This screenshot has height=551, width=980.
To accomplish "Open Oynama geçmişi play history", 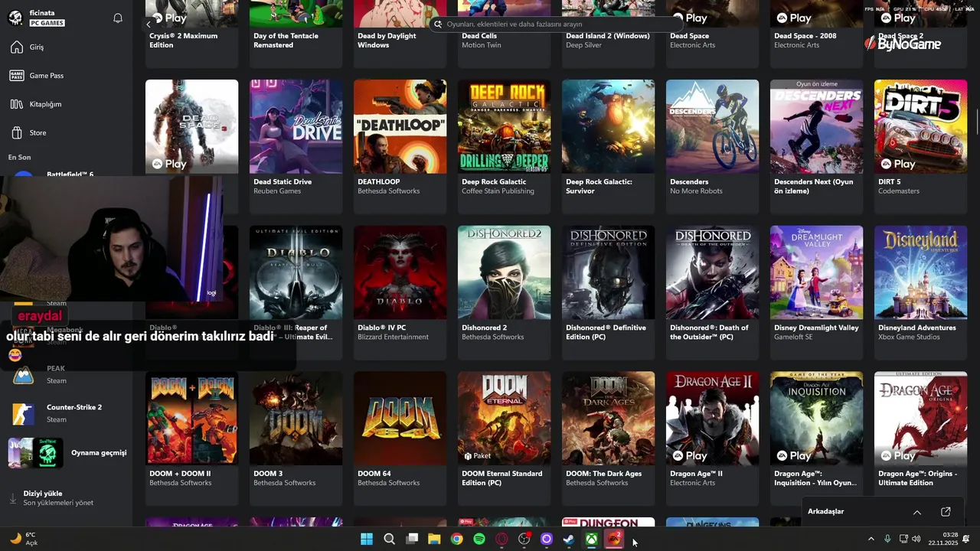I will (67, 452).
